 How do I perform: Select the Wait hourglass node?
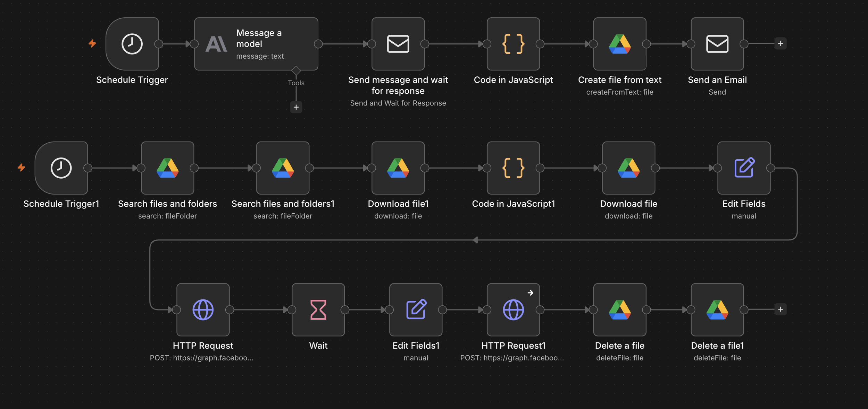click(x=318, y=310)
